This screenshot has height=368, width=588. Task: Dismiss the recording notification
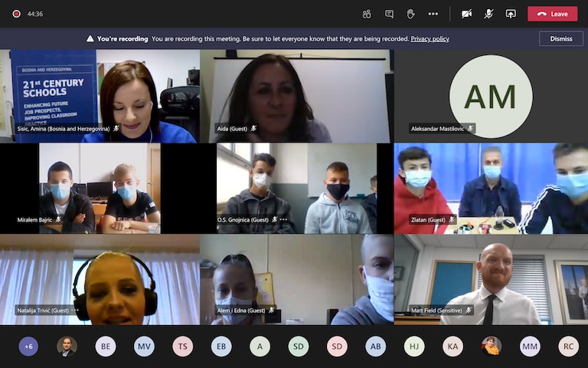pos(560,38)
